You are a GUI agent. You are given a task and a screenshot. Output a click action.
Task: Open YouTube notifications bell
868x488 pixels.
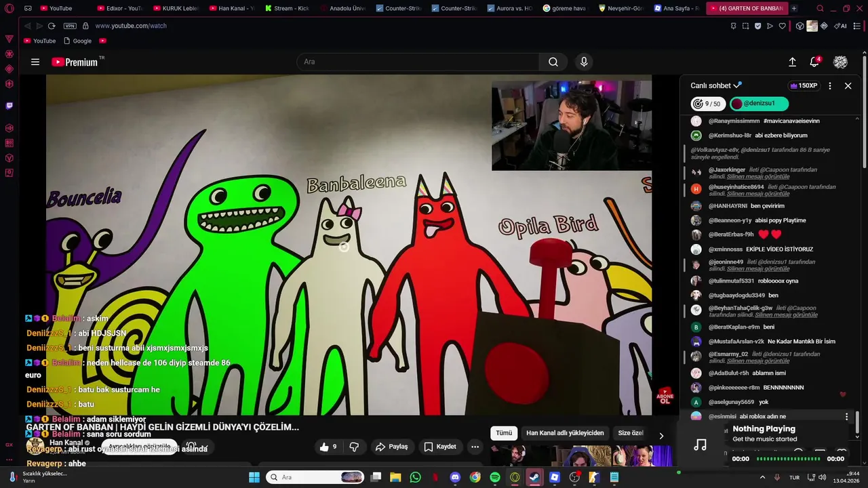[x=814, y=62]
